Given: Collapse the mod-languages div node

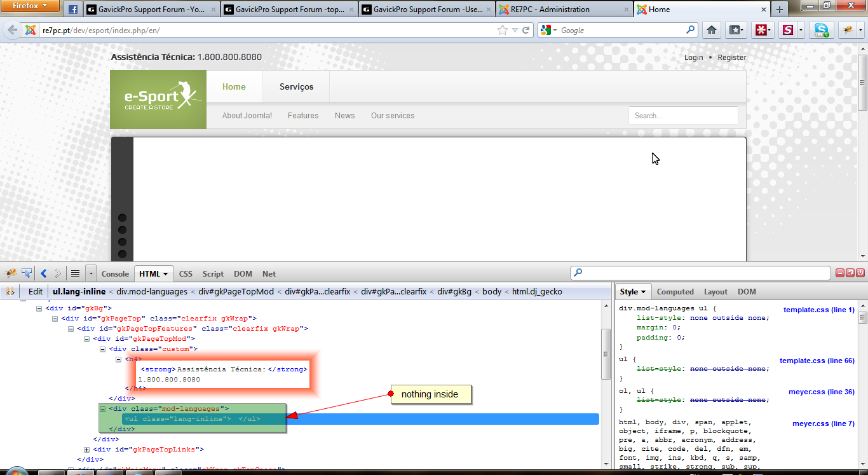Looking at the screenshot, I should pyautogui.click(x=103, y=409).
